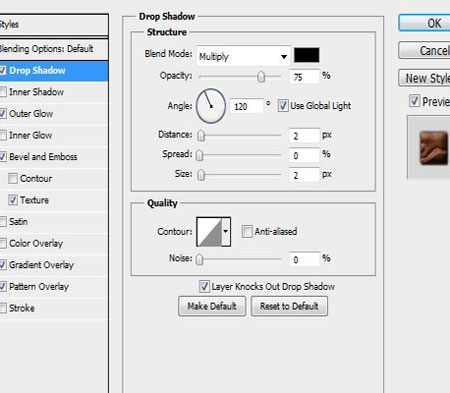Click the style preview thumbnail
This screenshot has height=393, width=450.
[433, 148]
